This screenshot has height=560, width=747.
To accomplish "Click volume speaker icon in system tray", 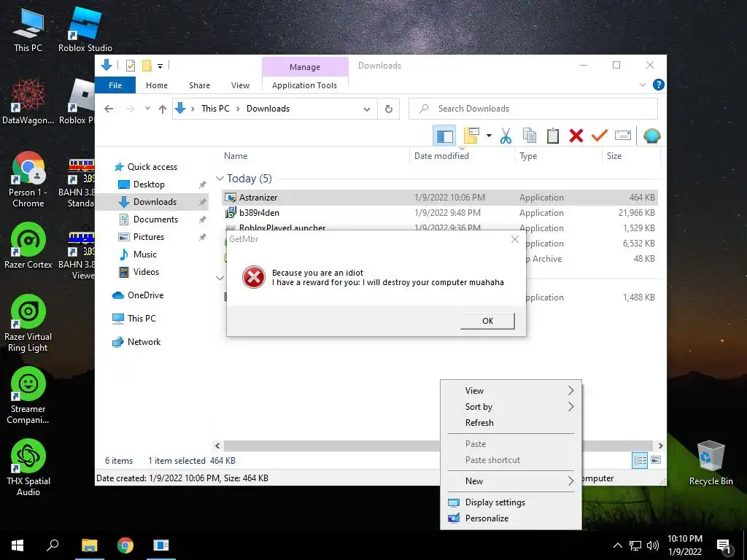I will pyautogui.click(x=653, y=545).
